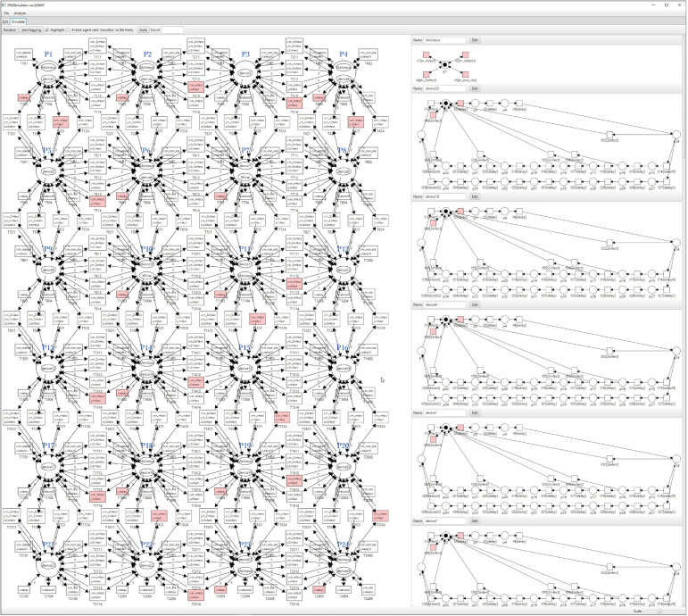Fire highlighted infect transition right of P19
This screenshot has width=688, height=616.
pos(294,480)
